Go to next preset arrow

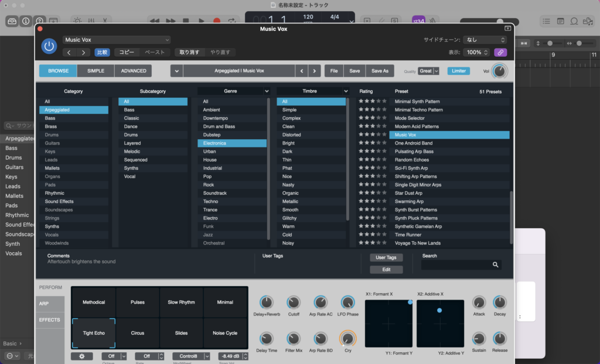click(315, 71)
